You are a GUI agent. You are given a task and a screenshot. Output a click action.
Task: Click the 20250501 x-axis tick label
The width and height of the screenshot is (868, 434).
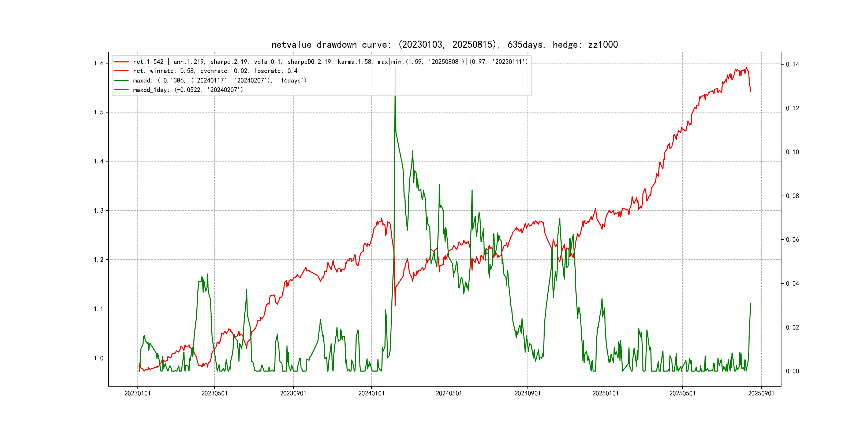(682, 394)
